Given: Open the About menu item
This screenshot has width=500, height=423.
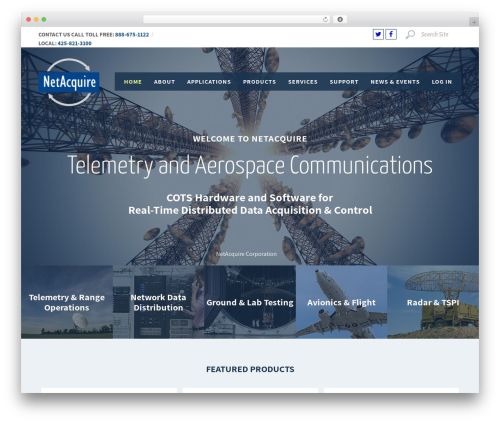Looking at the screenshot, I should [x=164, y=82].
